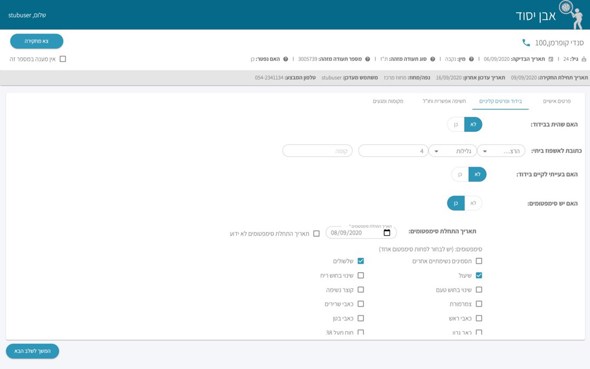The image size is (590, 369).
Task: Switch to the פרטים אישיים tab
Action: [557, 101]
